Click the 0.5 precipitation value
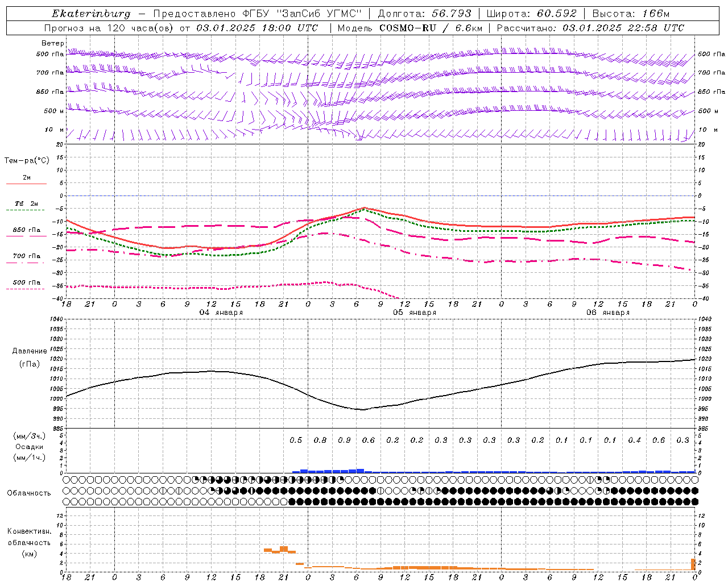 [x=296, y=440]
